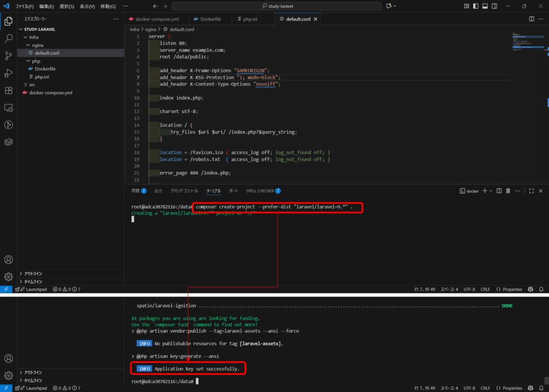Switch to the docker-compose.yml editor tab

pyautogui.click(x=157, y=19)
